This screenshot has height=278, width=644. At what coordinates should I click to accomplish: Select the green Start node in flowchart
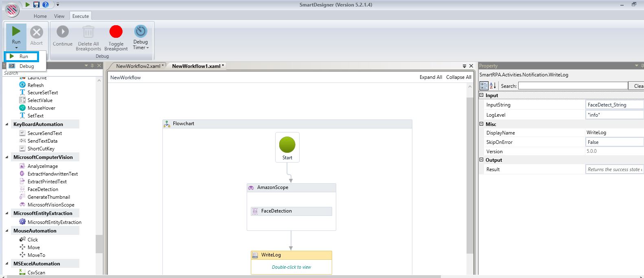point(287,145)
